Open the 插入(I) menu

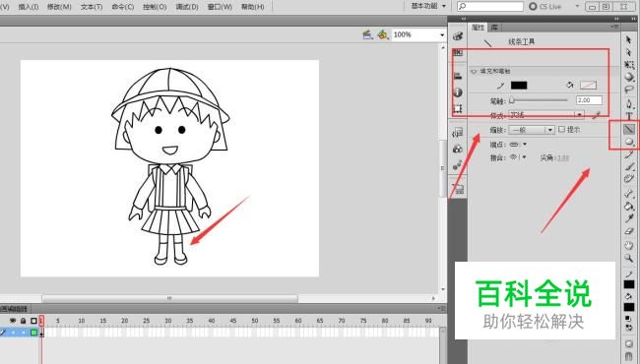tap(29, 7)
